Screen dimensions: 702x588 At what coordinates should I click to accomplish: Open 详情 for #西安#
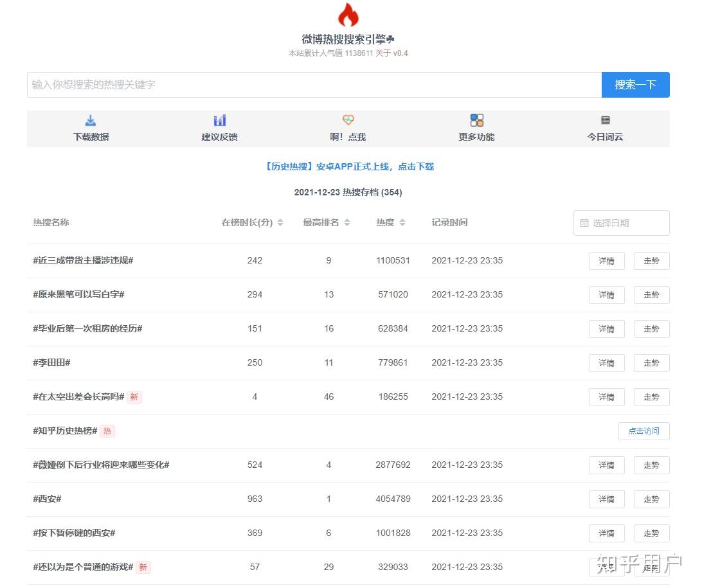coord(607,499)
